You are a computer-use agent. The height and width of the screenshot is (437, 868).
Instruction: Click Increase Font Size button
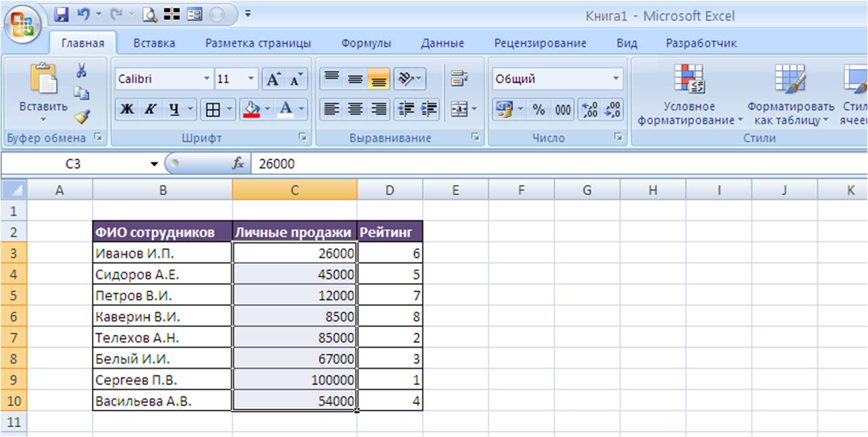[x=273, y=79]
